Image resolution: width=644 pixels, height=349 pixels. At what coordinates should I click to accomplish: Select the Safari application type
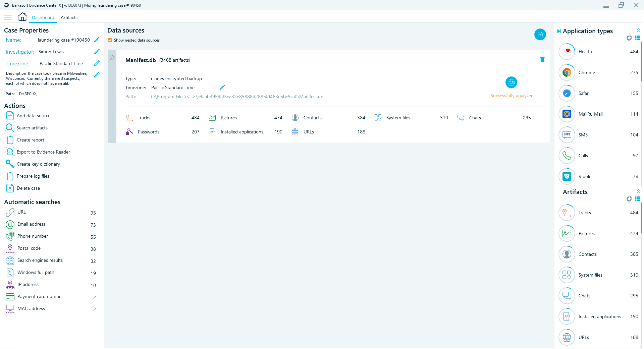(x=599, y=93)
